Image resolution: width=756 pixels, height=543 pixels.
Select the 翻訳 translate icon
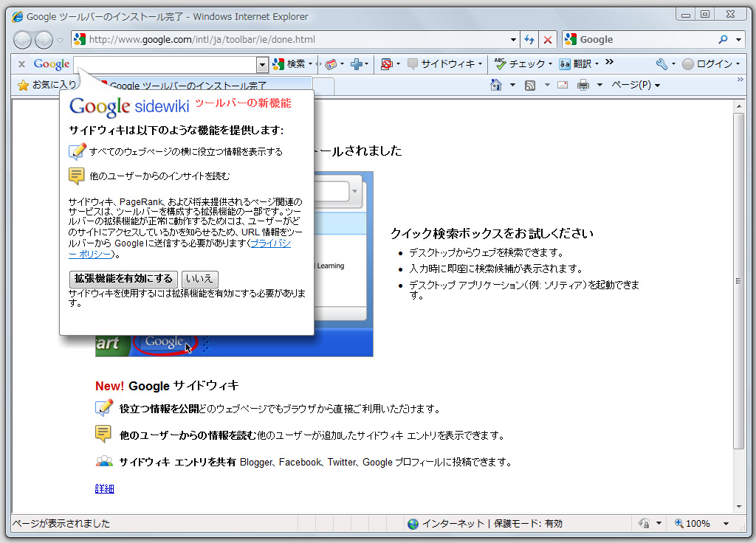click(565, 63)
